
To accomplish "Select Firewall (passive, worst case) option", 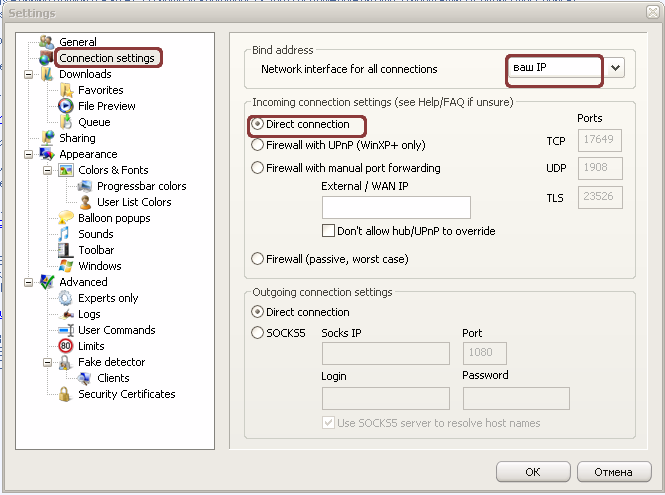I will tap(258, 259).
